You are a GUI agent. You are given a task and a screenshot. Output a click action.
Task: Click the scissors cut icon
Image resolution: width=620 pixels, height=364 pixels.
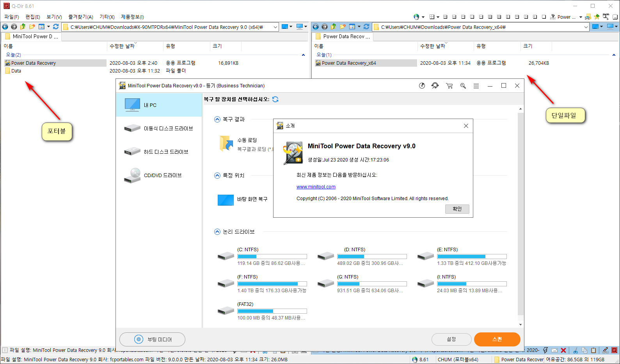point(576,350)
